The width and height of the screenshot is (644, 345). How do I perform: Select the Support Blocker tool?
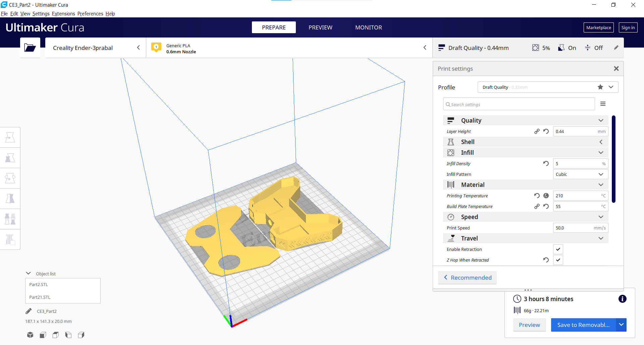10,239
